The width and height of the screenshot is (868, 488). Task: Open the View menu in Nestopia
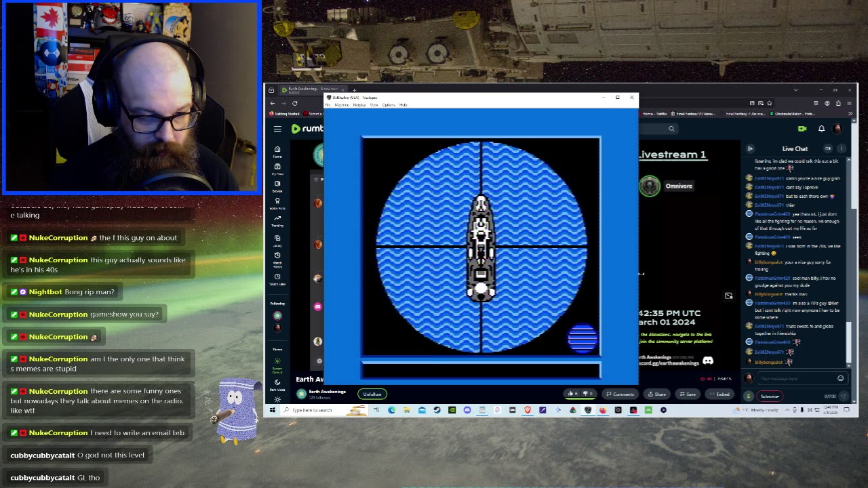tap(374, 105)
